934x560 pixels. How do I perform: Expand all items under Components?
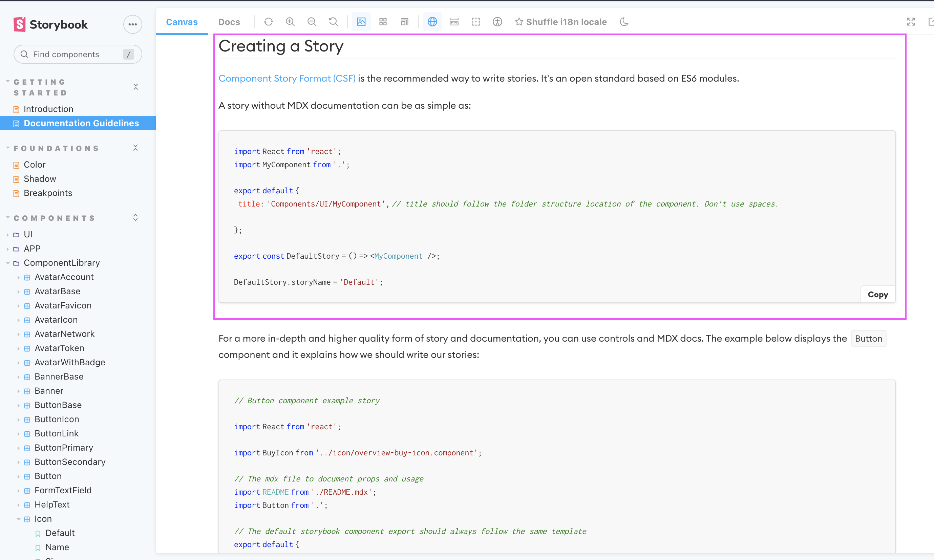(135, 217)
